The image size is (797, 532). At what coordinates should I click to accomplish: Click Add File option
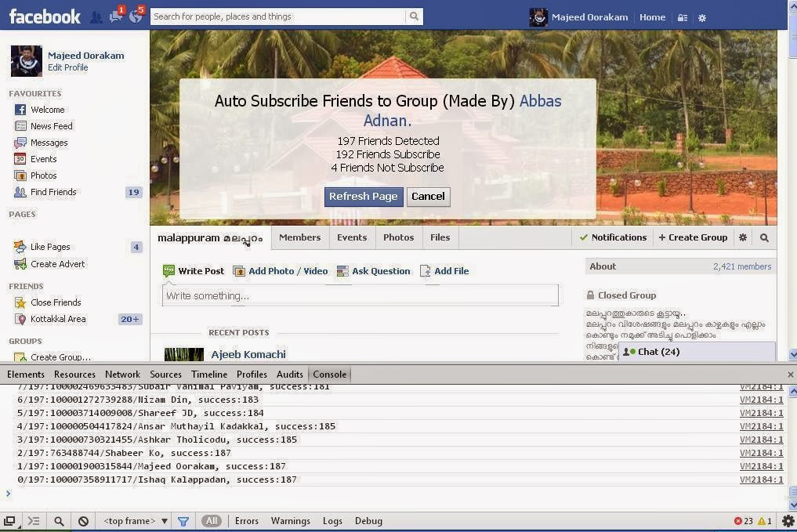click(444, 271)
